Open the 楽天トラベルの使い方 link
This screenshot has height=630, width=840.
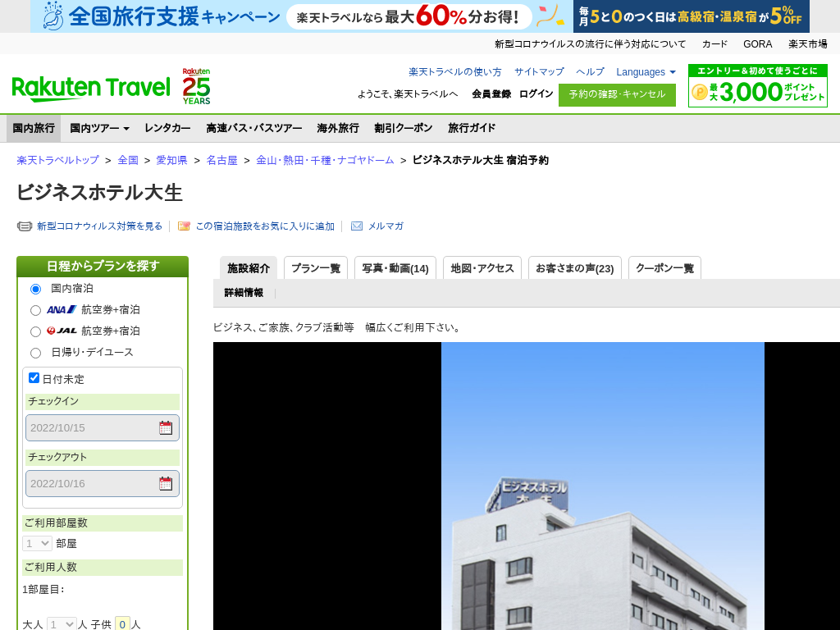[455, 72]
